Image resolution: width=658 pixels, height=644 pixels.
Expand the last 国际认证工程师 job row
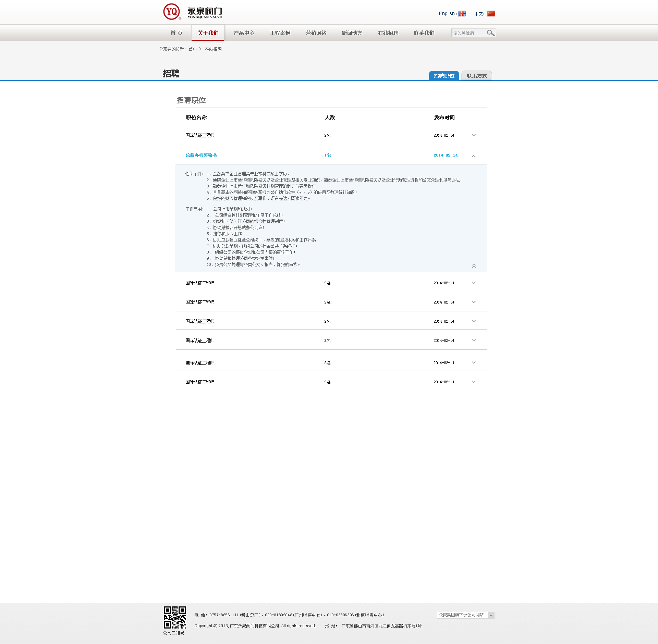tap(474, 382)
